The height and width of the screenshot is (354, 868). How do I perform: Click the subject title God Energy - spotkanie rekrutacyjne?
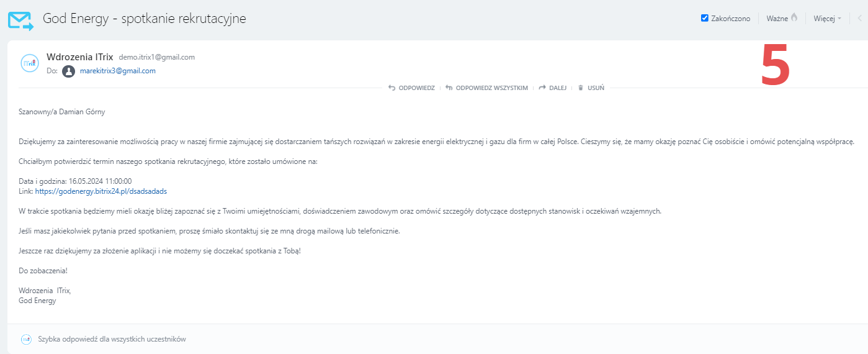pos(144,19)
